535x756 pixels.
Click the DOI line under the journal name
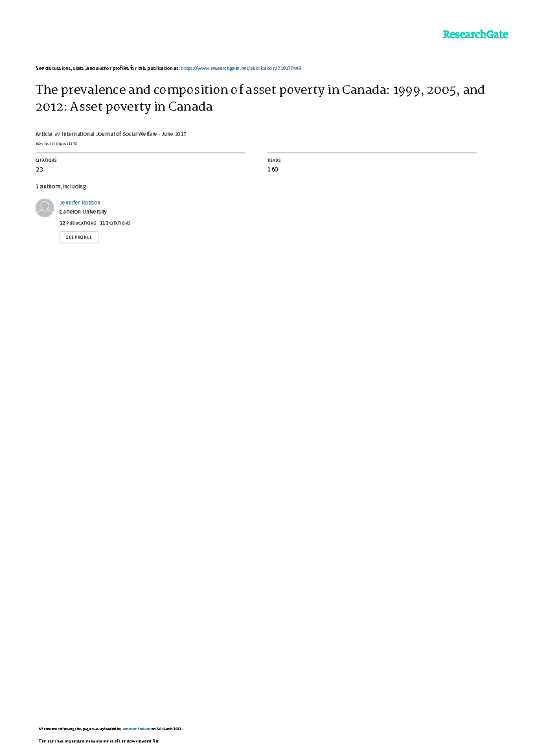pos(57,144)
